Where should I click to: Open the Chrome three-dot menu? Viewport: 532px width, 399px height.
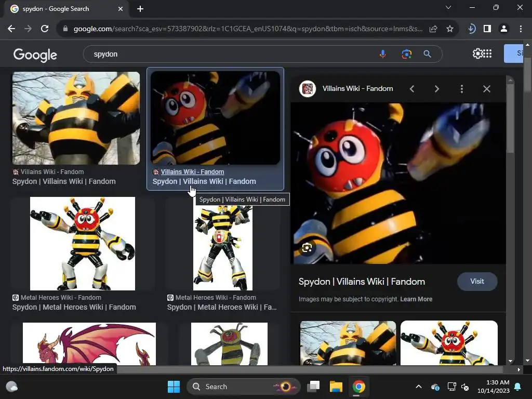click(x=521, y=29)
